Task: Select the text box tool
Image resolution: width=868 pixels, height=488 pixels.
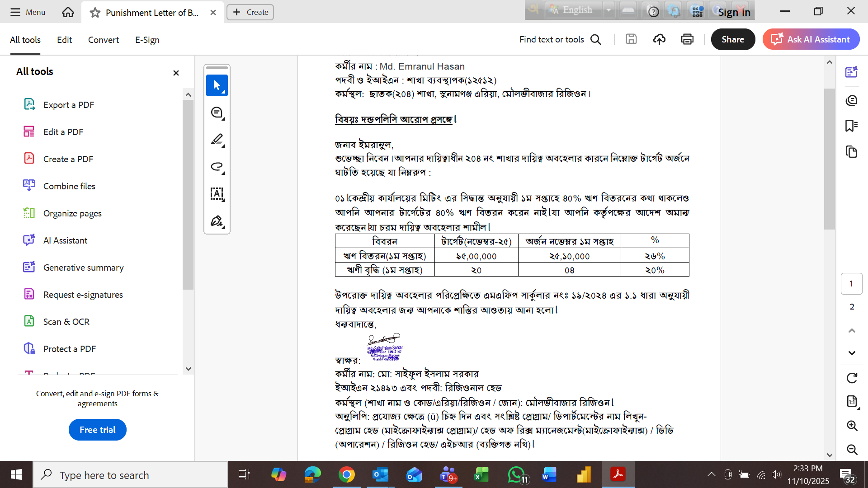Action: pos(217,194)
